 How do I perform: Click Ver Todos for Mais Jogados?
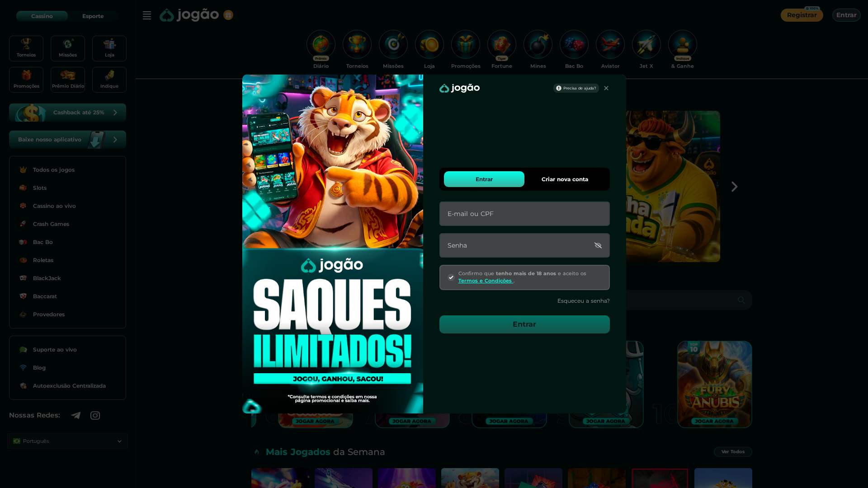[x=733, y=452]
